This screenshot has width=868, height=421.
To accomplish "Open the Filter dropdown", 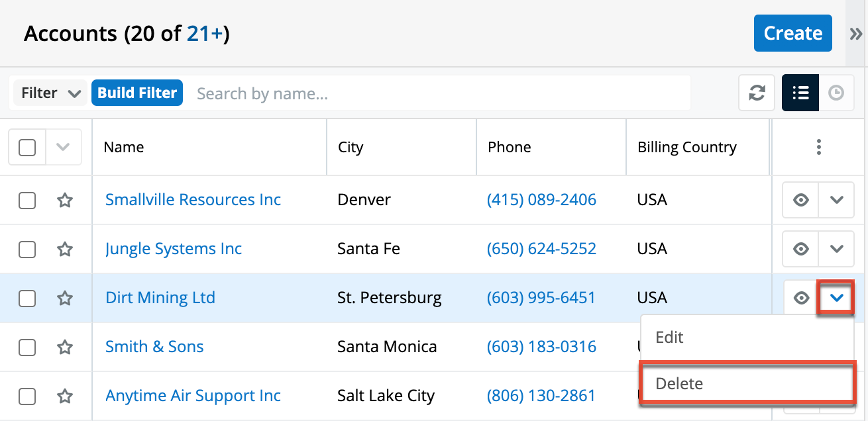I will [x=50, y=93].
